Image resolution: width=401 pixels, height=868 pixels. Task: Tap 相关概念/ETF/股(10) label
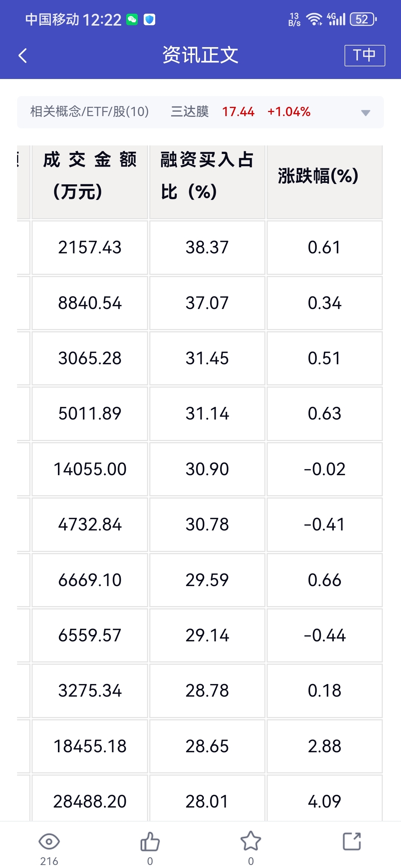coord(89,112)
